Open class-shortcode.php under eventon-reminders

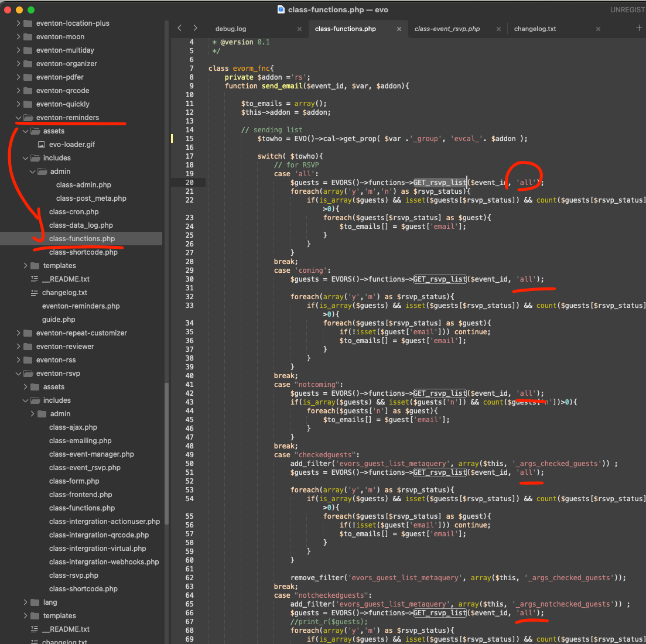(83, 252)
